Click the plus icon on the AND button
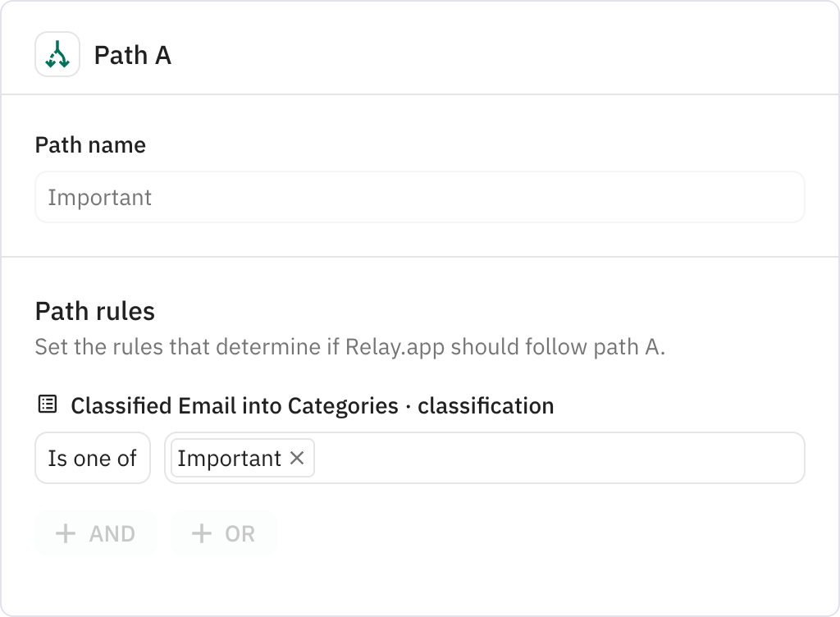This screenshot has height=617, width=840. tap(65, 533)
